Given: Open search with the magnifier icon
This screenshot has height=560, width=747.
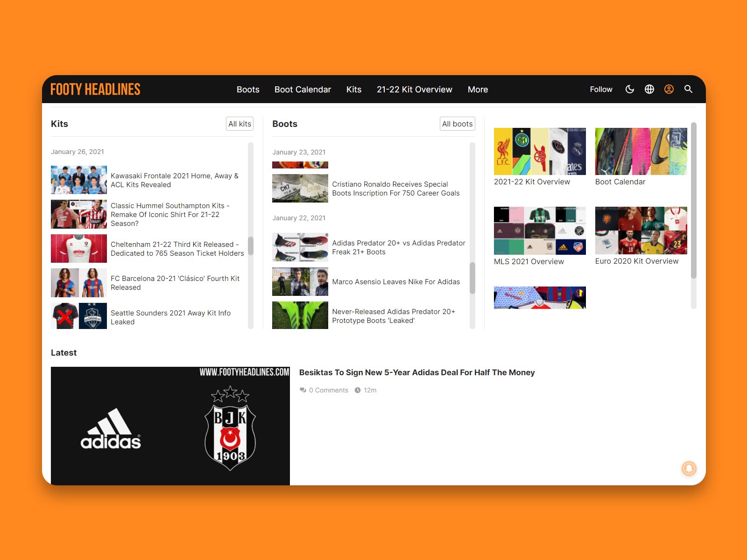Looking at the screenshot, I should [688, 89].
